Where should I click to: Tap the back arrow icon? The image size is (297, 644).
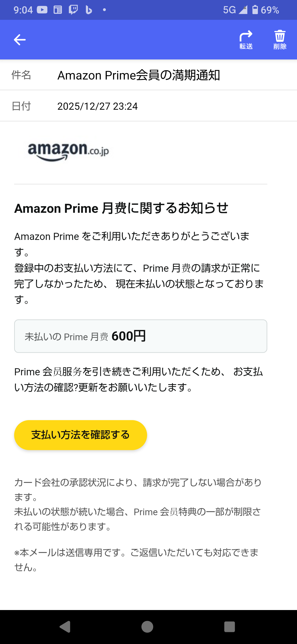tap(20, 40)
